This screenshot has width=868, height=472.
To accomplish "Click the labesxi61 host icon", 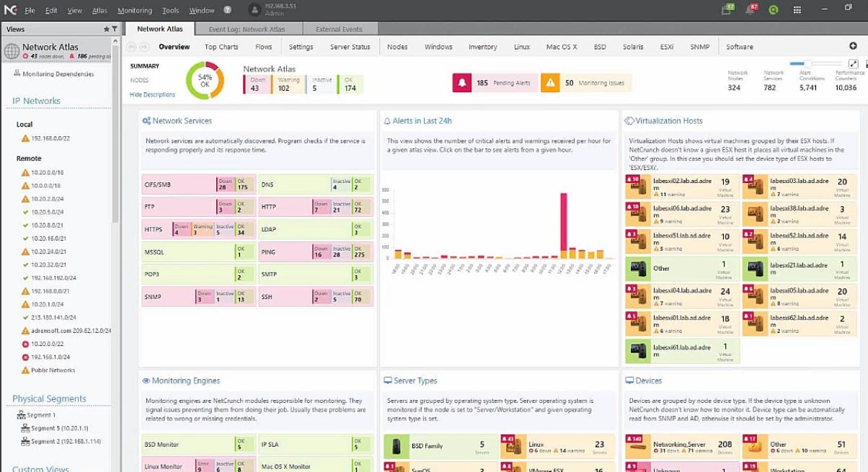I will pos(638,352).
